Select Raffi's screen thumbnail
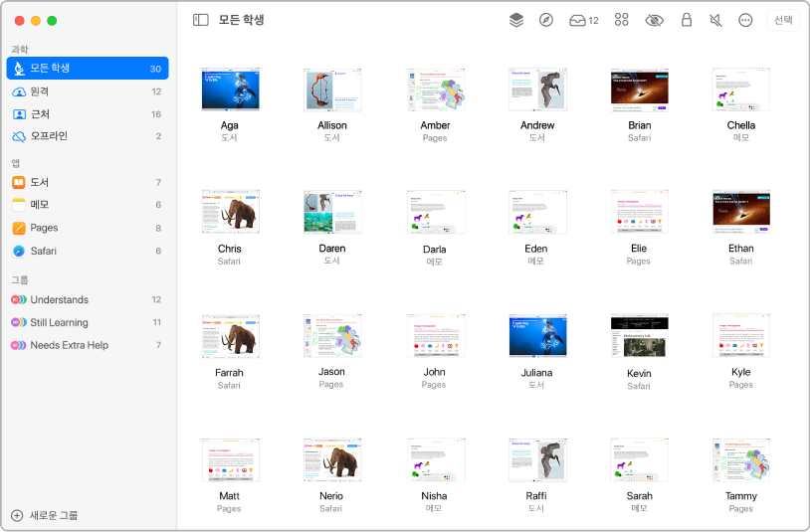810x532 pixels. click(x=537, y=460)
